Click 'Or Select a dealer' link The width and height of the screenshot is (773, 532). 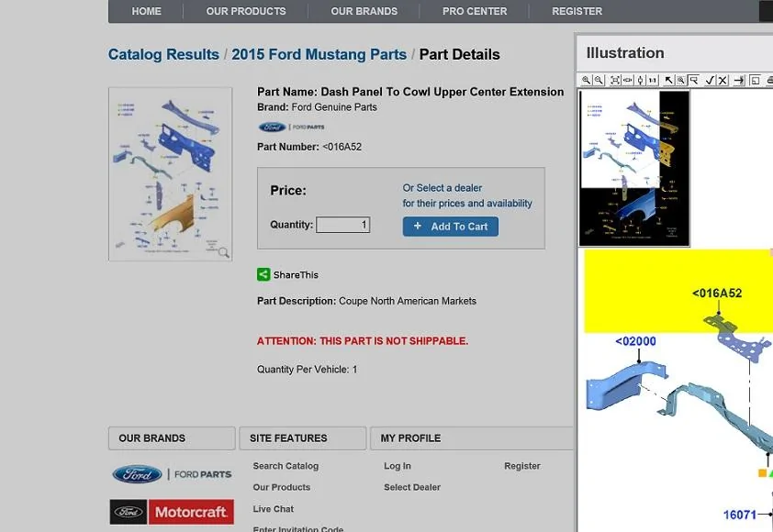coord(443,188)
